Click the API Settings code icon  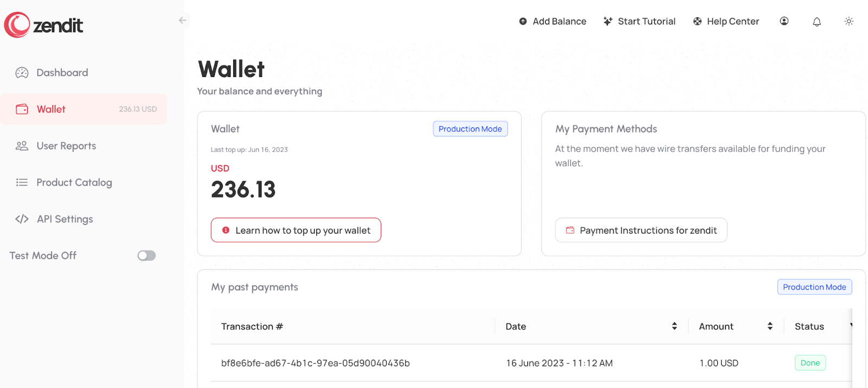pyautogui.click(x=22, y=219)
